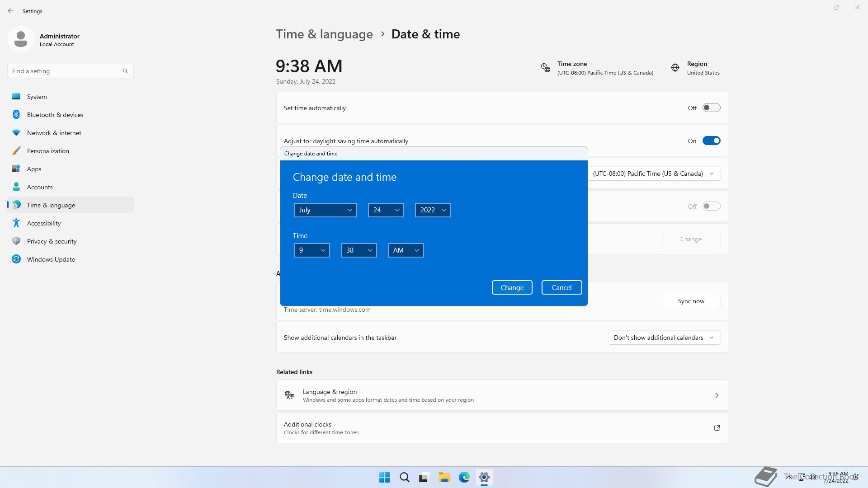Screen dimensions: 868x488
Task: Expand the July month dropdown
Action: pyautogui.click(x=325, y=210)
